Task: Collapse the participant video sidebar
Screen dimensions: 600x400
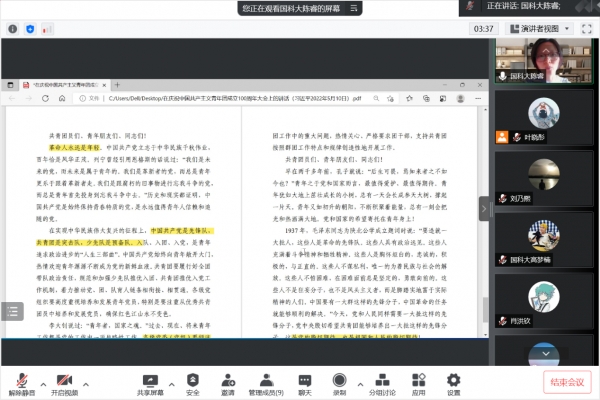Action: [x=484, y=209]
